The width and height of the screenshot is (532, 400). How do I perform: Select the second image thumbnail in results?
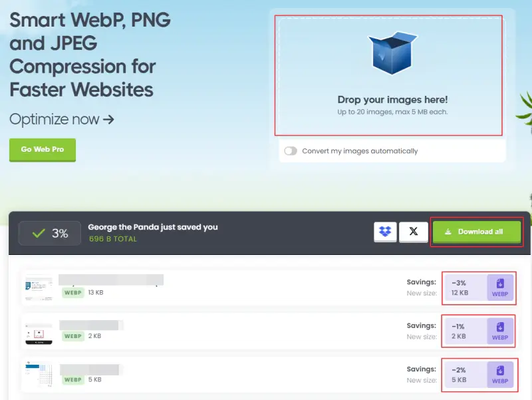coord(39,331)
